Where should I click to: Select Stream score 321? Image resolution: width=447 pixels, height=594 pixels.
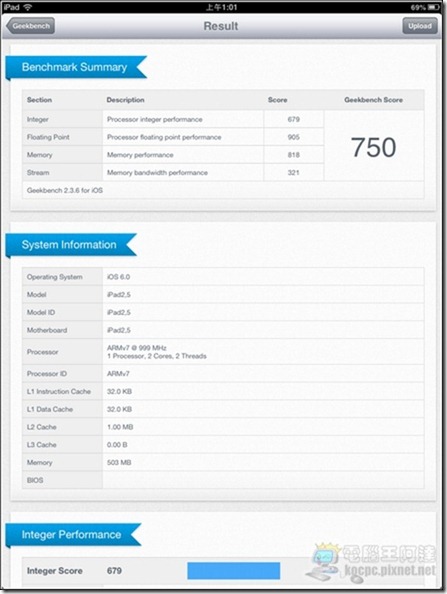click(294, 173)
